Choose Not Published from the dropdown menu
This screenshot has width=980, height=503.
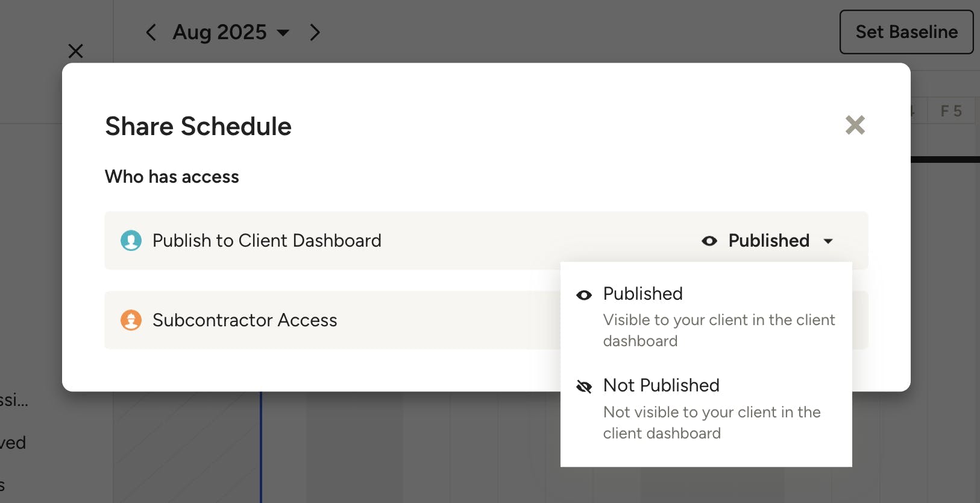pos(661,385)
